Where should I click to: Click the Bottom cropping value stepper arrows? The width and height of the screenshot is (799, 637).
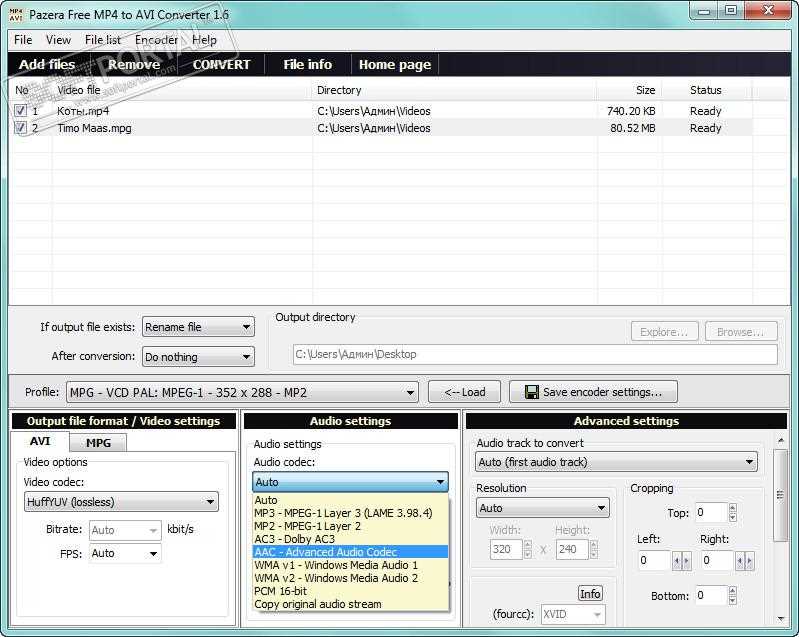[733, 595]
